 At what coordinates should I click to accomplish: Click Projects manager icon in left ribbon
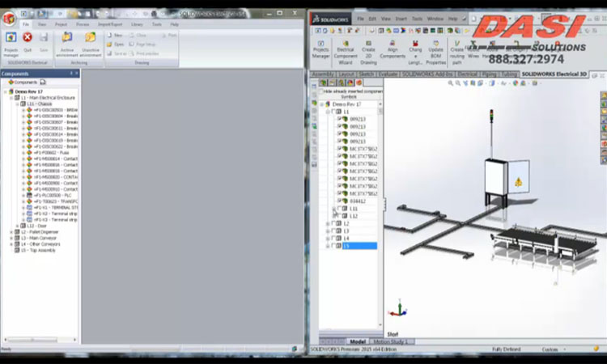click(x=11, y=39)
